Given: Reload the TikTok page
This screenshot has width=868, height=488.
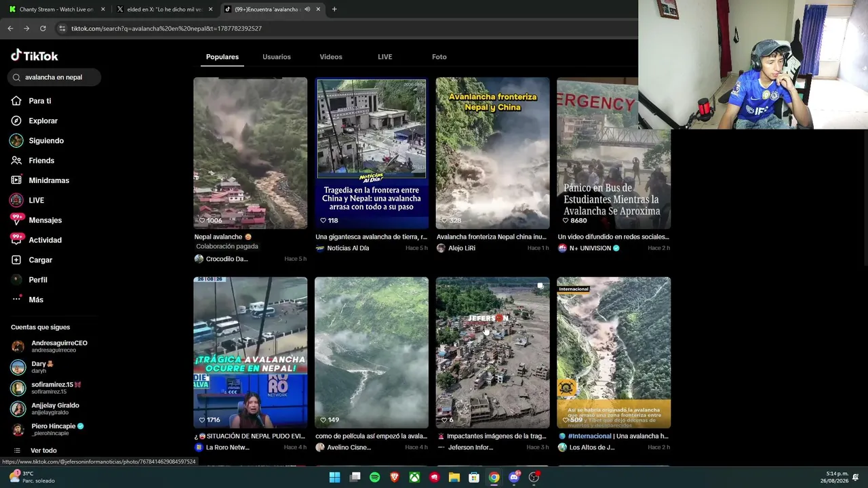Looking at the screenshot, I should (43, 28).
